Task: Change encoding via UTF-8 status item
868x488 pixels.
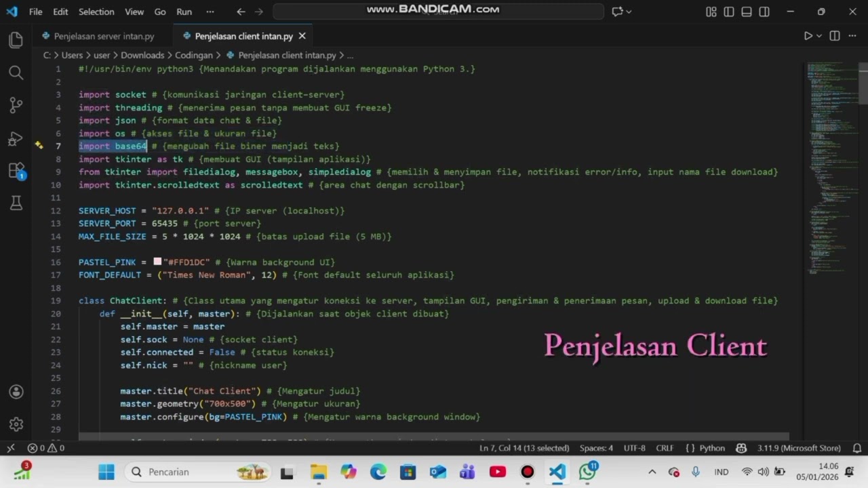Action: 635,448
